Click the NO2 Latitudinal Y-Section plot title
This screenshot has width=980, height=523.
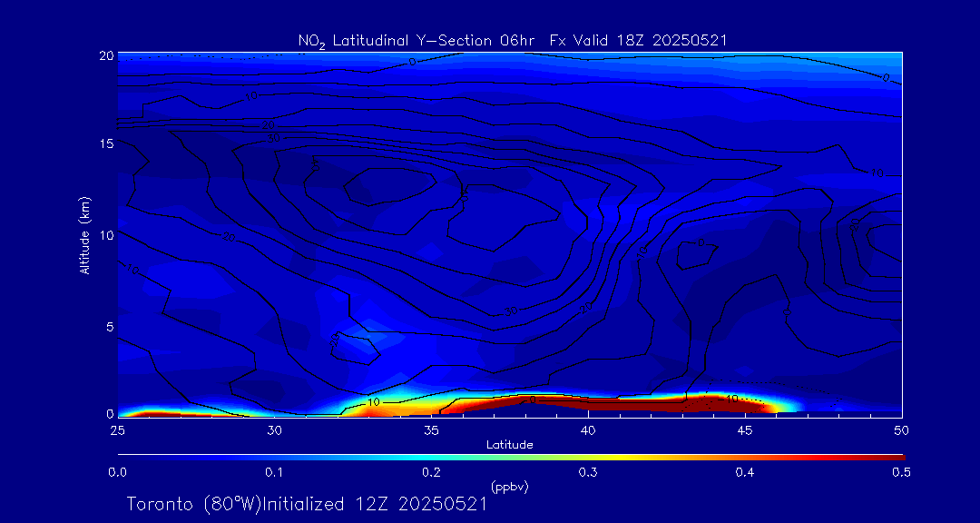513,40
